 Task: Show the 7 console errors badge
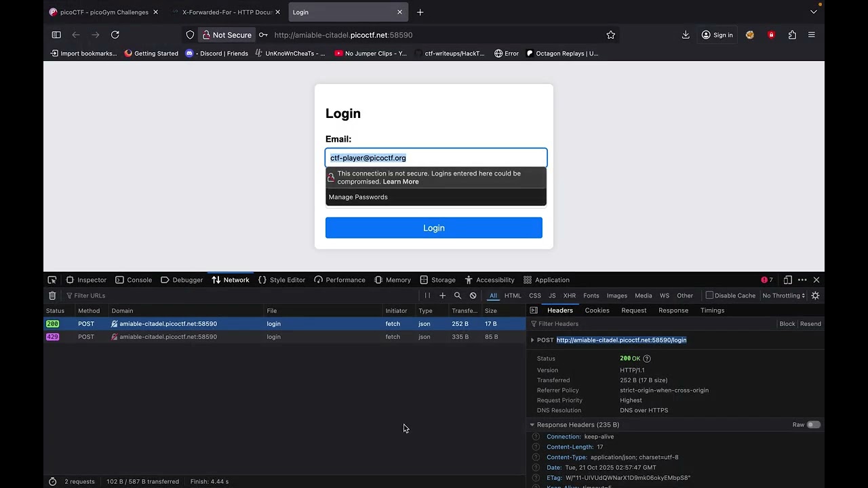(767, 280)
